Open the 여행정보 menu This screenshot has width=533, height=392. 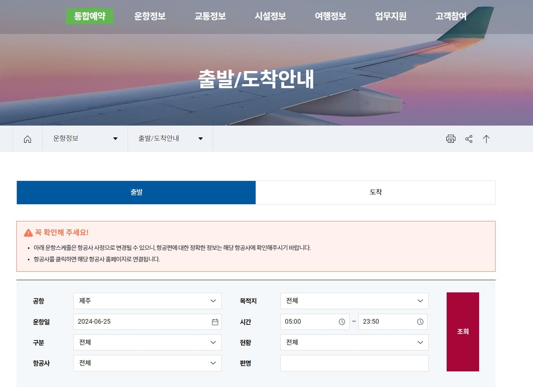coord(330,16)
